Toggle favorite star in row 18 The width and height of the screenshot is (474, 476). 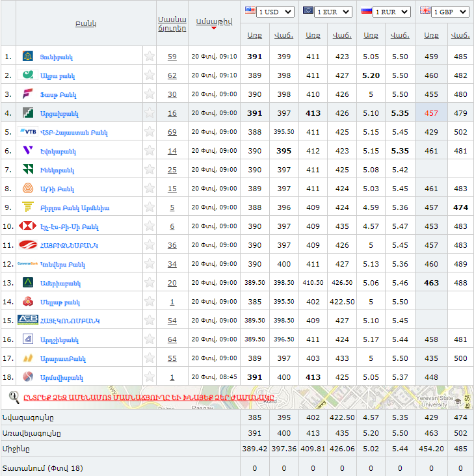150,377
